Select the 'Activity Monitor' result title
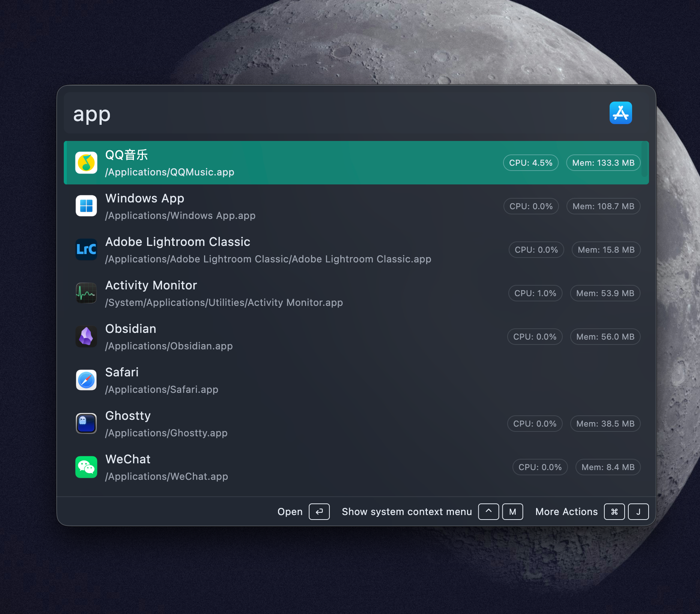This screenshot has height=614, width=700. coord(151,285)
